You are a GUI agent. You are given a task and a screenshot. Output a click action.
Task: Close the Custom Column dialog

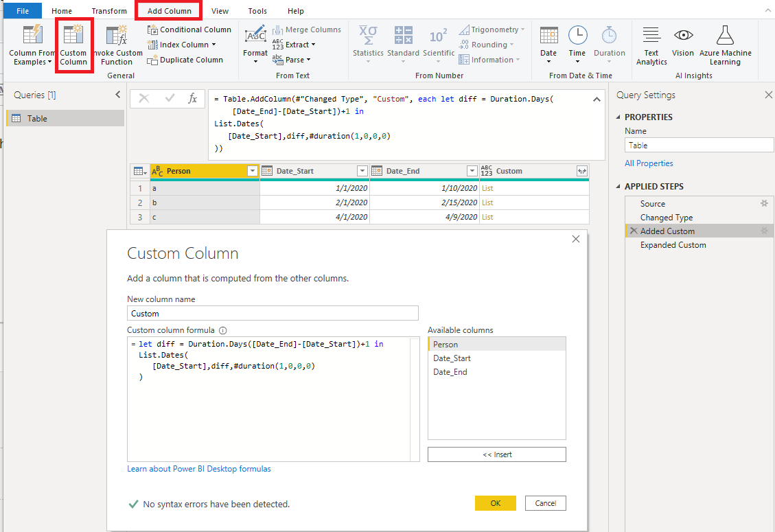tap(576, 239)
